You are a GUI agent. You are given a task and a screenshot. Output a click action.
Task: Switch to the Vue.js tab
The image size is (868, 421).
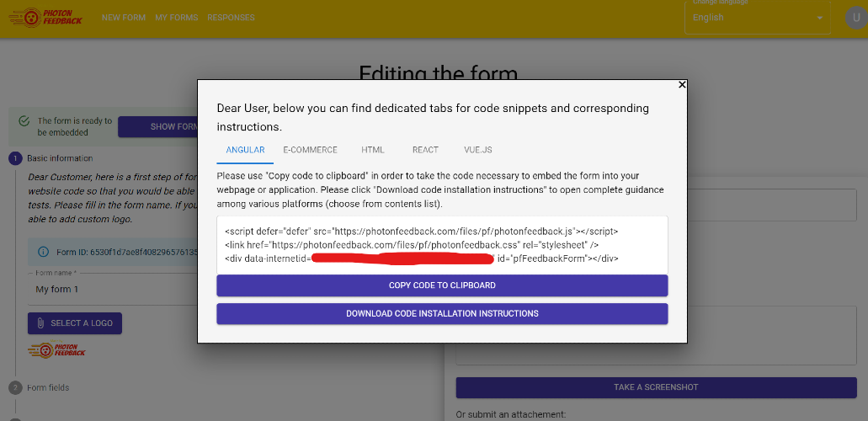[477, 150]
